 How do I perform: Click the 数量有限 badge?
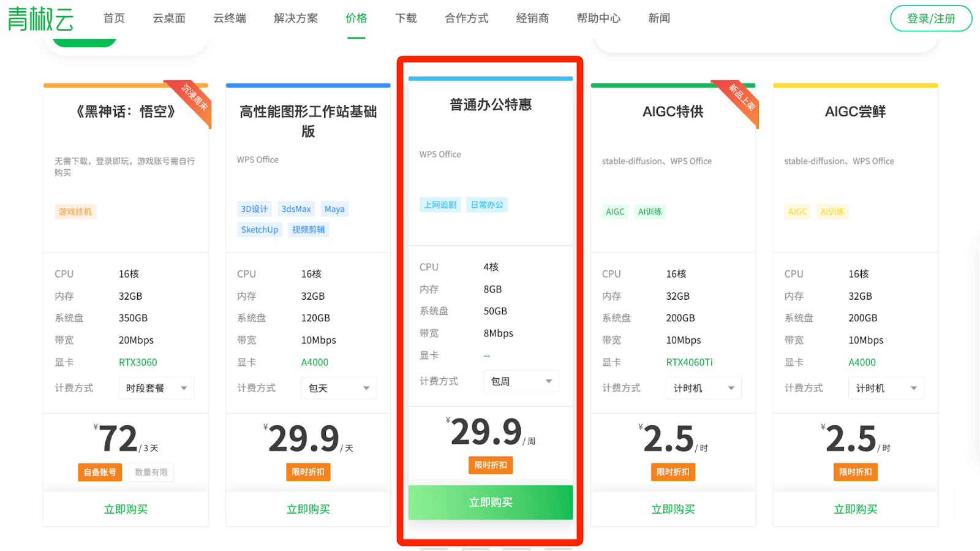point(151,473)
